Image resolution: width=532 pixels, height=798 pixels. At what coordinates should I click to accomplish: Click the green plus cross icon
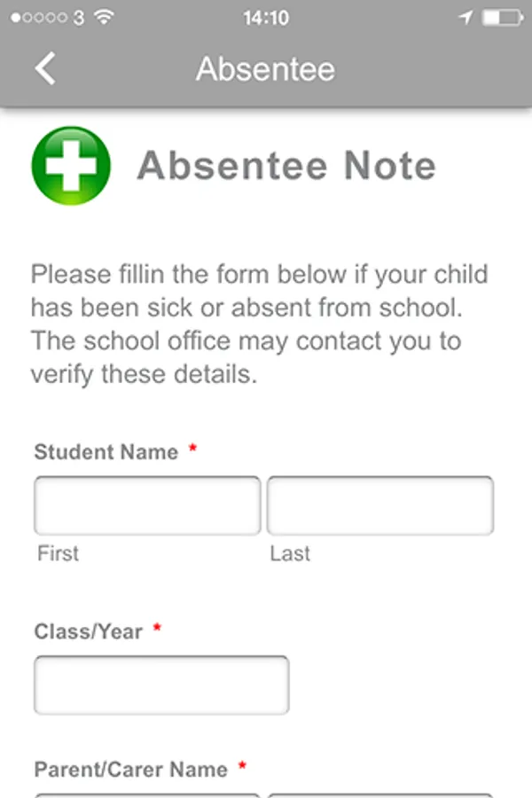click(x=71, y=166)
